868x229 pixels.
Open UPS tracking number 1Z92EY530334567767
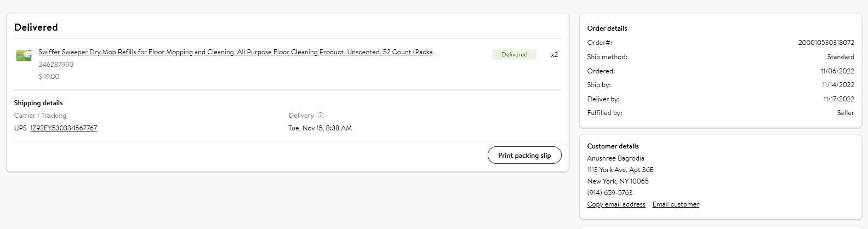pyautogui.click(x=64, y=128)
